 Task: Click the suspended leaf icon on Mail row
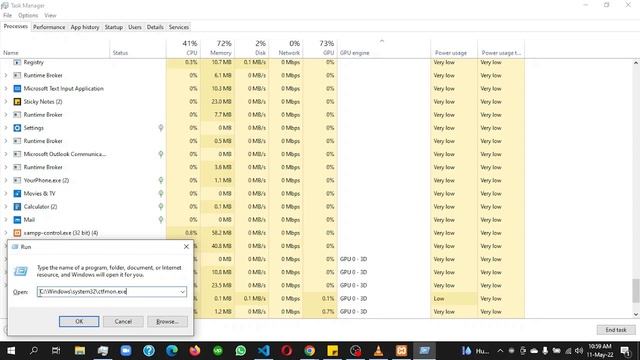[161, 220]
